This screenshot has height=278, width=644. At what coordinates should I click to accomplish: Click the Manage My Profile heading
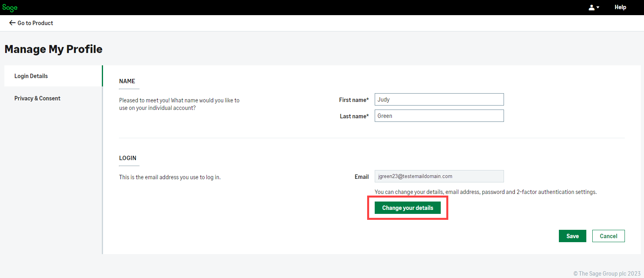[x=53, y=49]
